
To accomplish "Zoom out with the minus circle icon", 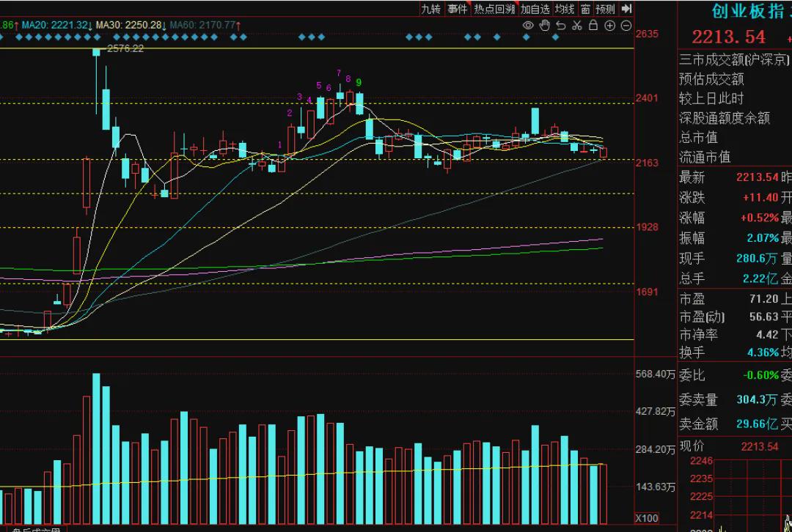I will click(x=626, y=25).
